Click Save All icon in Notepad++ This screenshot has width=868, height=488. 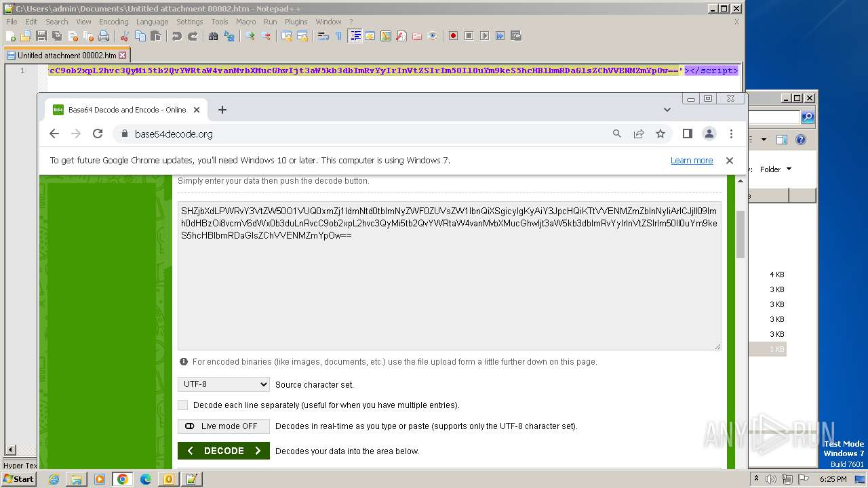click(57, 36)
